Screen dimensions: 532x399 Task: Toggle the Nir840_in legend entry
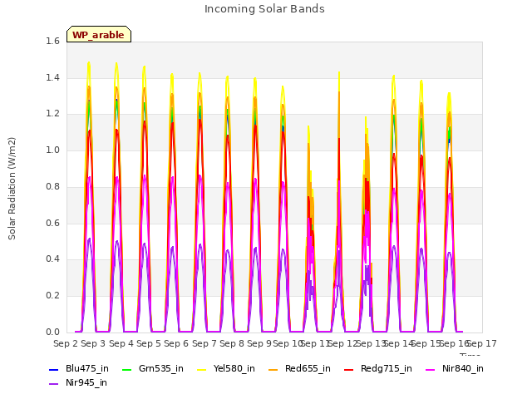(455, 369)
